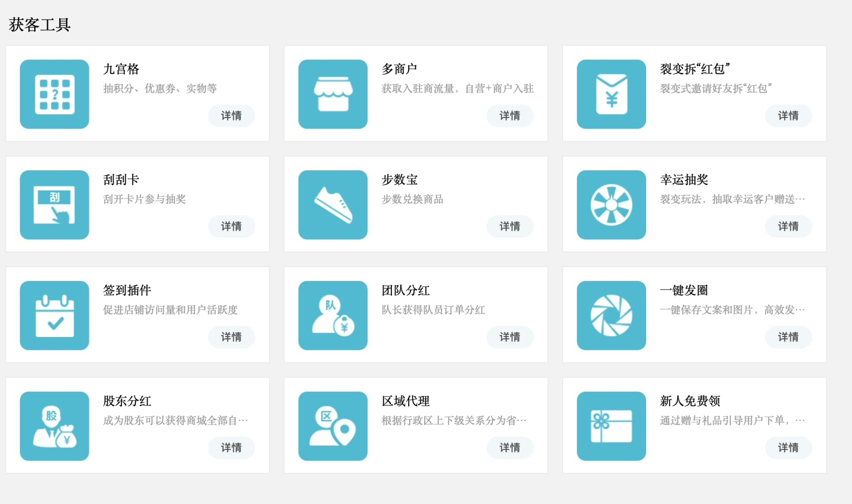Screen dimensions: 852x504
Task: Click the 步数宝 sneaker icon
Action: coord(333,205)
